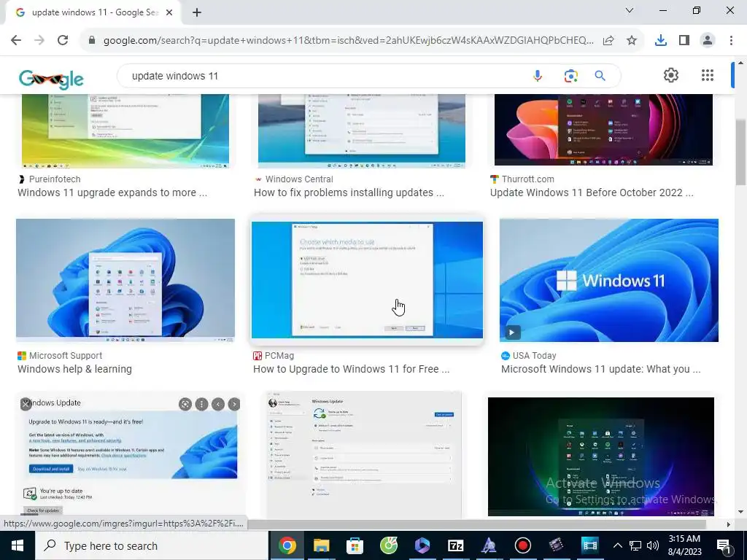
Task: Click the USA Today source label
Action: click(x=534, y=356)
